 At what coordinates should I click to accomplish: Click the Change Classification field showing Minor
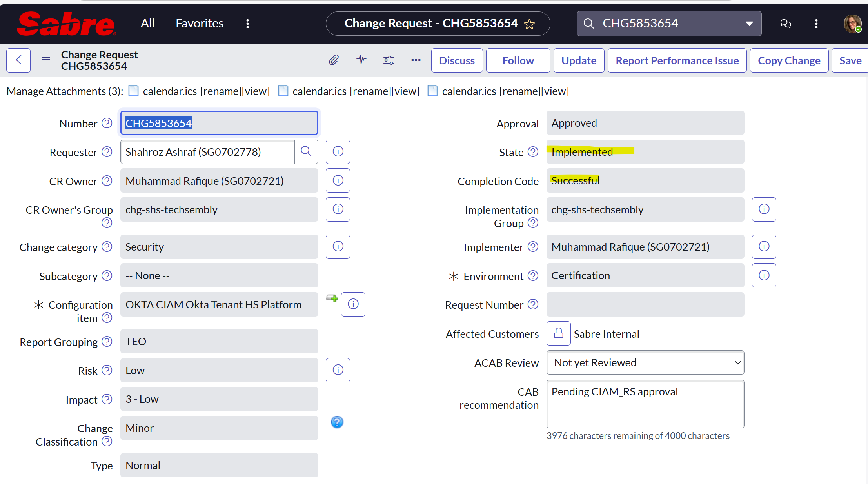[219, 428]
